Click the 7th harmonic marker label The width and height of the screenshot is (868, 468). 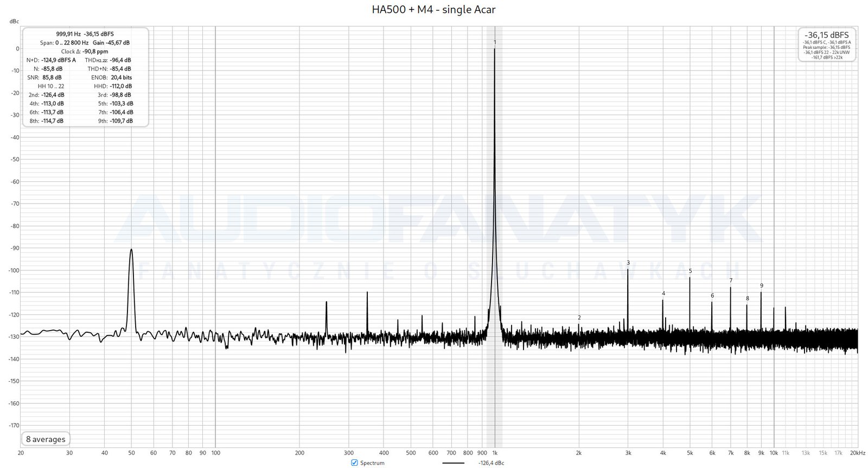pos(731,281)
